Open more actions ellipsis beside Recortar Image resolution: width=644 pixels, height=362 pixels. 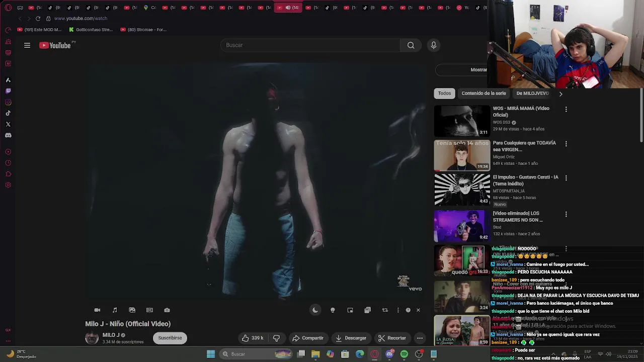pos(420,338)
